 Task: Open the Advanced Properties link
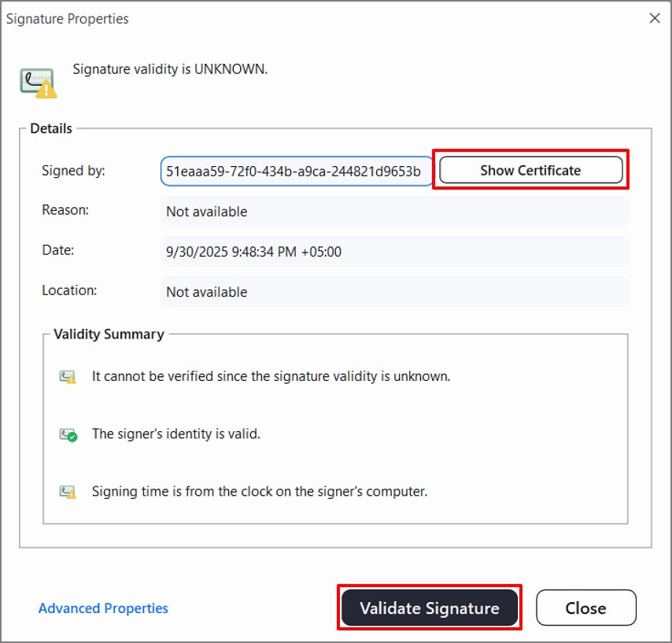pos(103,608)
